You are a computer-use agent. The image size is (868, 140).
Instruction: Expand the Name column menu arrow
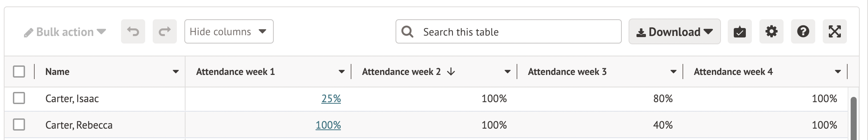(176, 72)
